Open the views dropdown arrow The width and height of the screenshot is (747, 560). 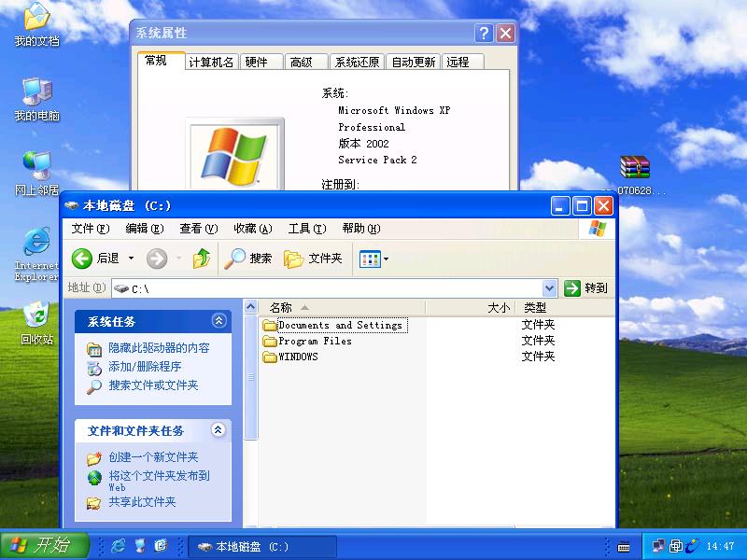pyautogui.click(x=387, y=259)
